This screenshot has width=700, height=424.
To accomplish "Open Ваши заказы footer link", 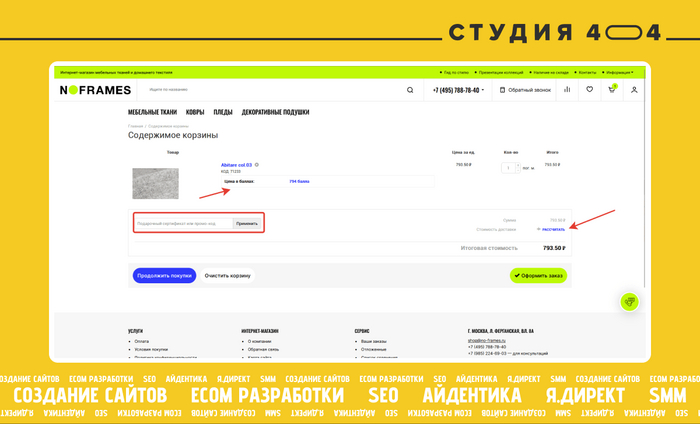I will tap(374, 341).
